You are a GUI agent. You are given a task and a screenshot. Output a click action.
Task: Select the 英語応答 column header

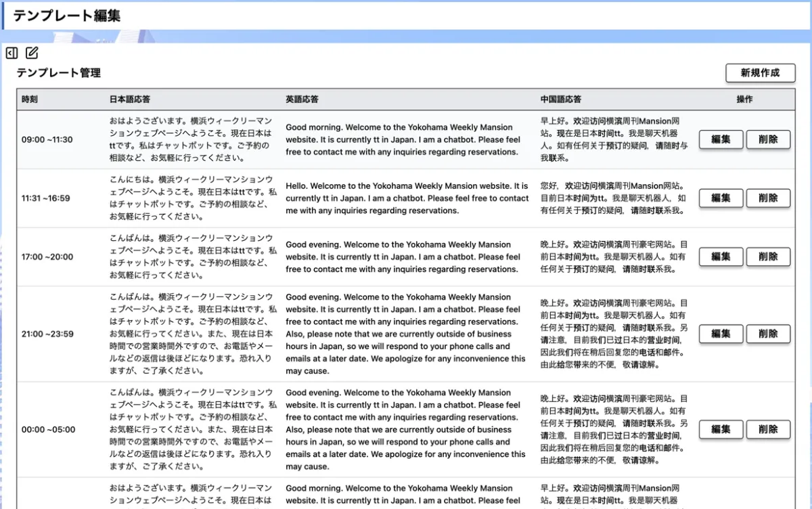click(302, 99)
